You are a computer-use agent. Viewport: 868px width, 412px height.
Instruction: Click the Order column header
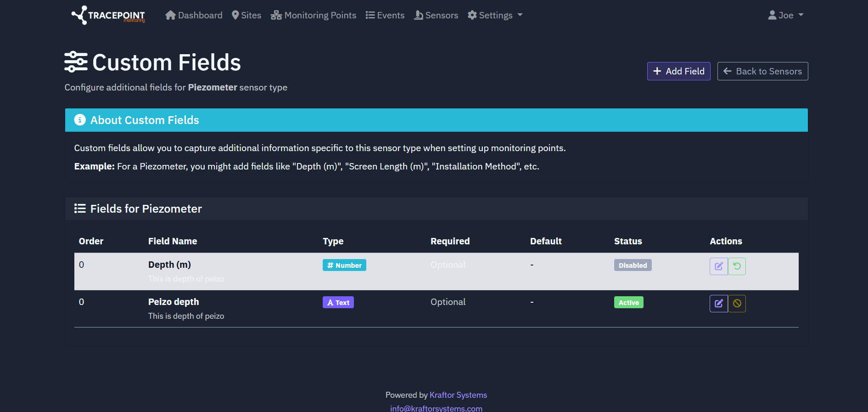91,241
